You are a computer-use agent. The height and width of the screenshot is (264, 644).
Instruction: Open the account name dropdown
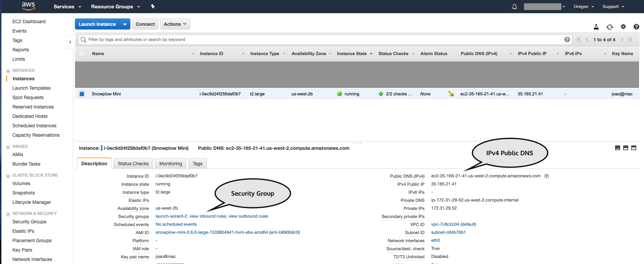coord(545,7)
